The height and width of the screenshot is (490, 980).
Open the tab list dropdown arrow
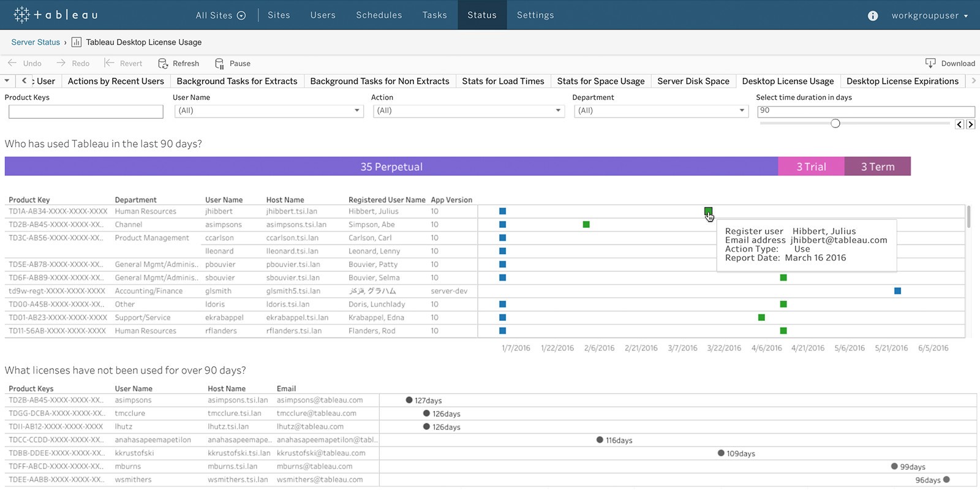pyautogui.click(x=7, y=81)
